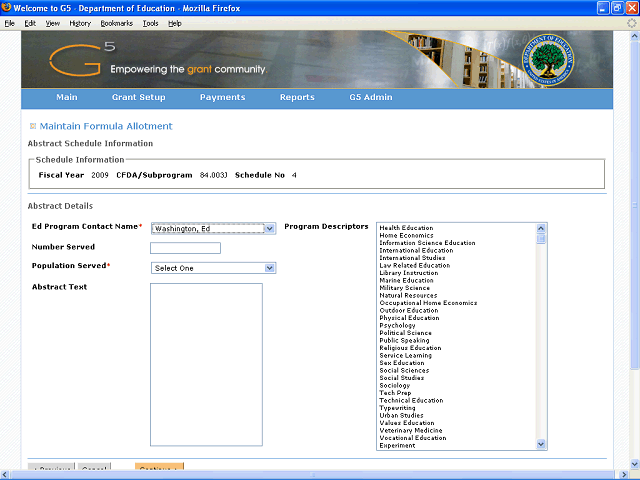Click the Firefox loading throbber icon
The width and height of the screenshot is (640, 480).
(631, 22)
